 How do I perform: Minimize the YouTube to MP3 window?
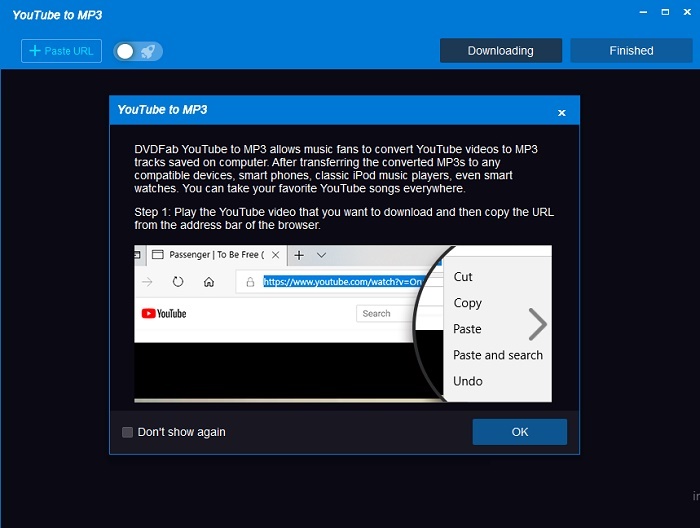(x=643, y=12)
